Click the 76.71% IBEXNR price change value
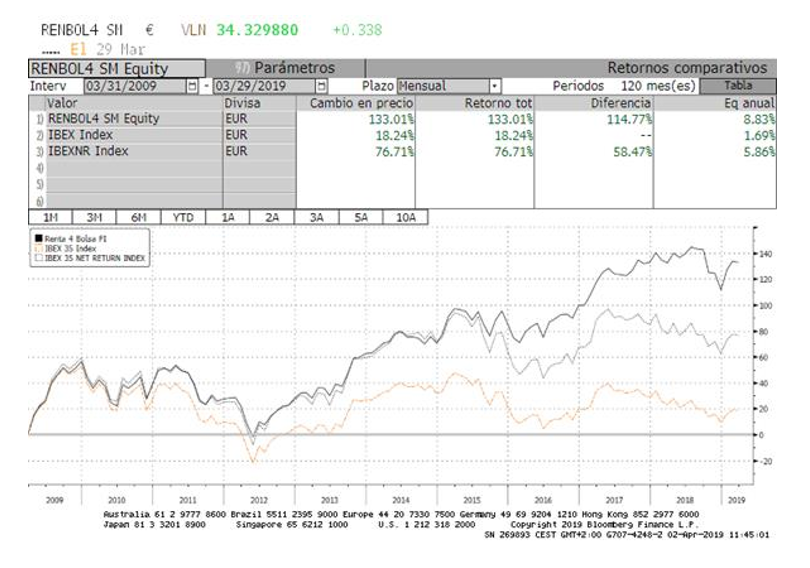 point(394,152)
